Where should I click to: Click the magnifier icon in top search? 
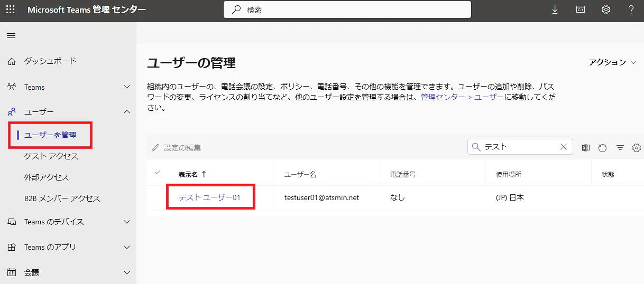coord(236,10)
